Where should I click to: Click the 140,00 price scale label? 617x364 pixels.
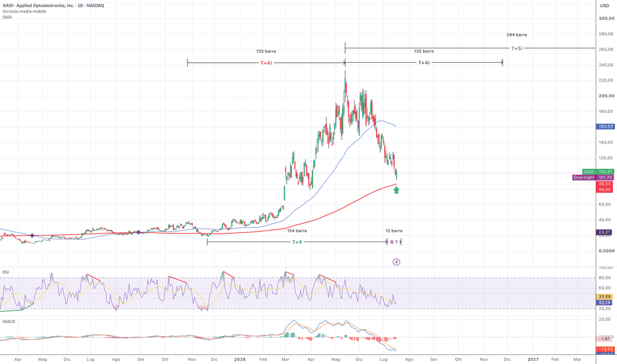tap(606, 142)
